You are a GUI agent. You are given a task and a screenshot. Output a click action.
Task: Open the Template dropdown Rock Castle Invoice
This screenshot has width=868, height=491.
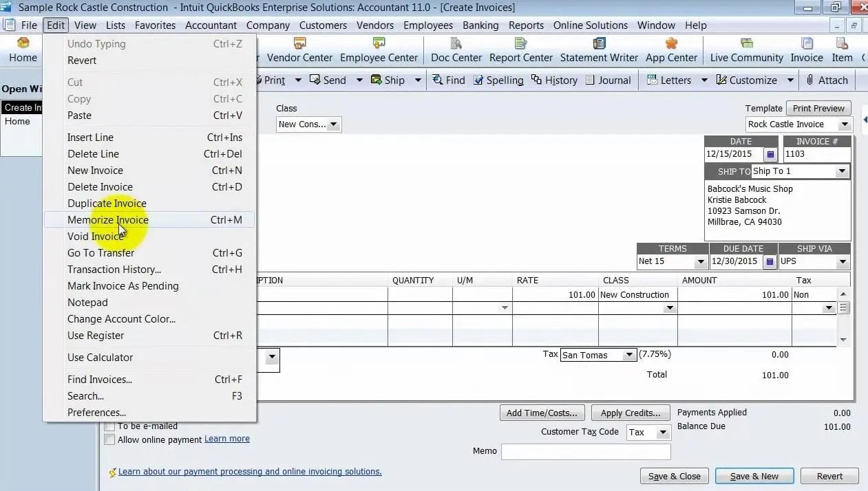tap(845, 124)
